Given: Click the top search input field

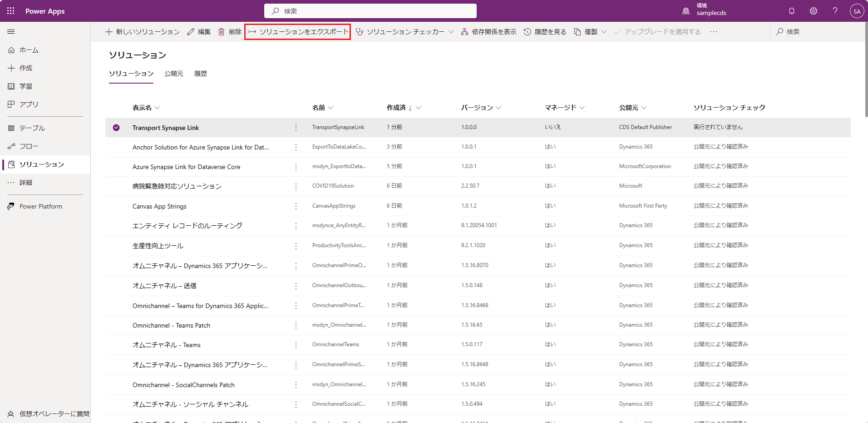Looking at the screenshot, I should coord(370,11).
